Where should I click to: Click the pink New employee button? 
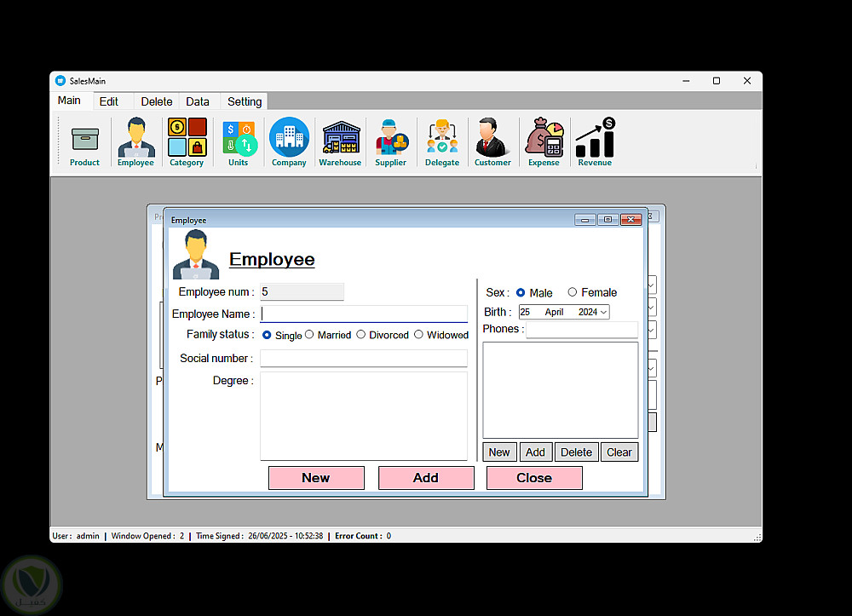point(316,478)
